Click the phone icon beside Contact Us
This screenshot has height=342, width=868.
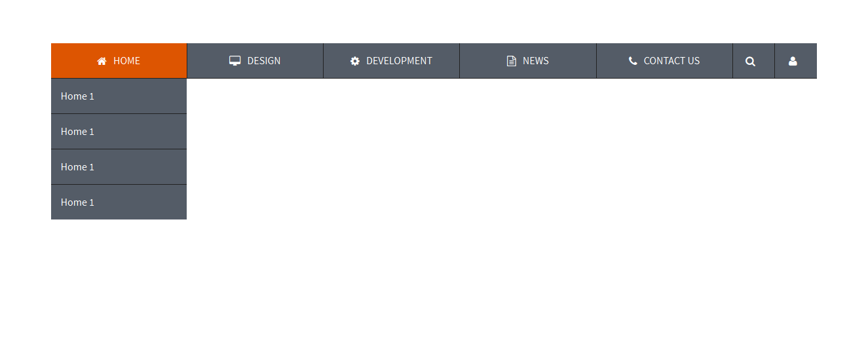click(x=633, y=61)
